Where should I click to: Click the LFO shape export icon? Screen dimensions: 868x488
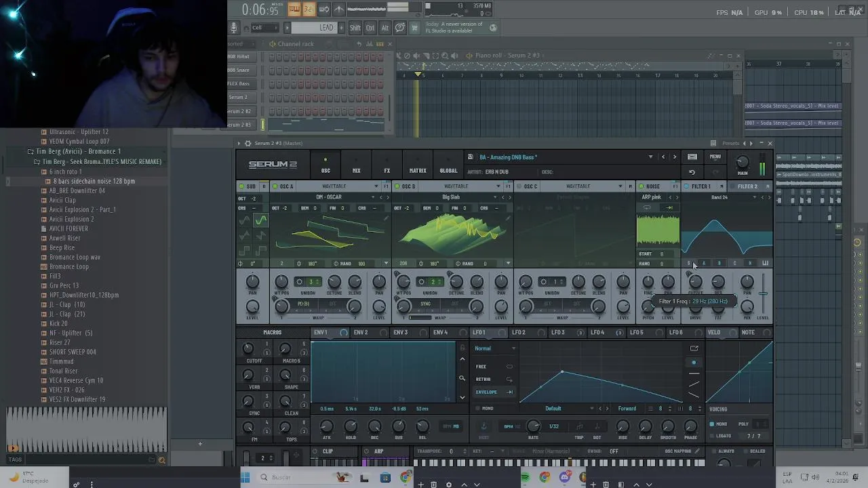(x=694, y=348)
